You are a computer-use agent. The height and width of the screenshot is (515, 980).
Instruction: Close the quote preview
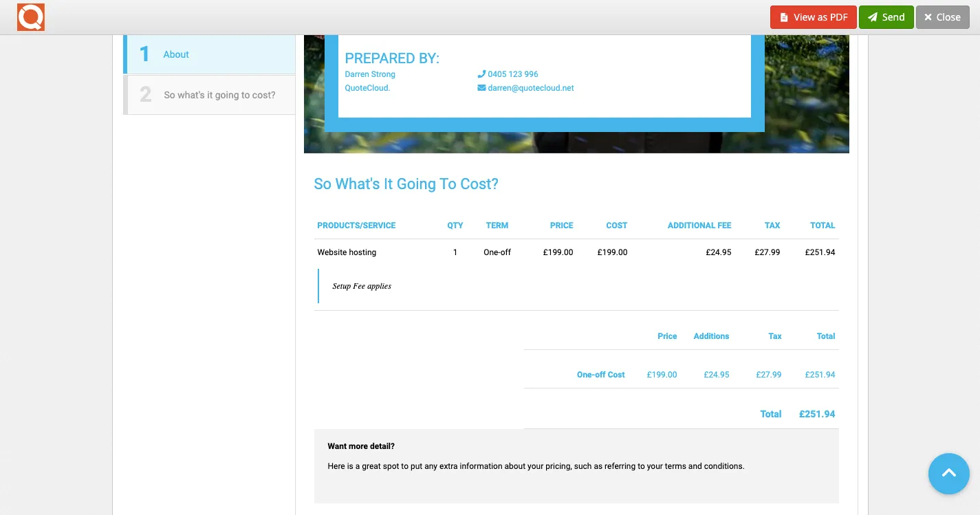click(x=942, y=17)
